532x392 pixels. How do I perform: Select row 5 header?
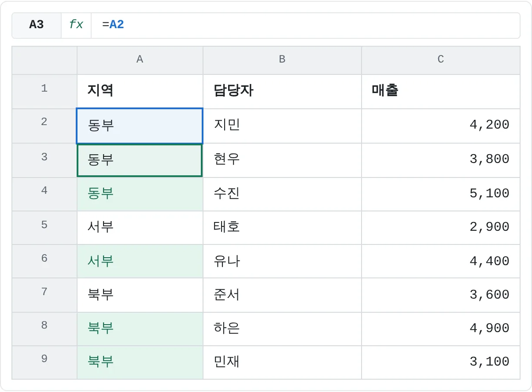44,228
